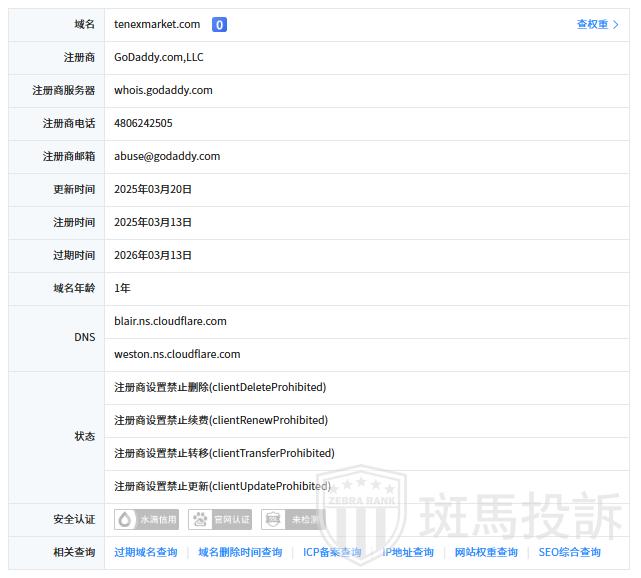Open the 水滴信用 credit badge
The image size is (641, 578).
click(146, 520)
